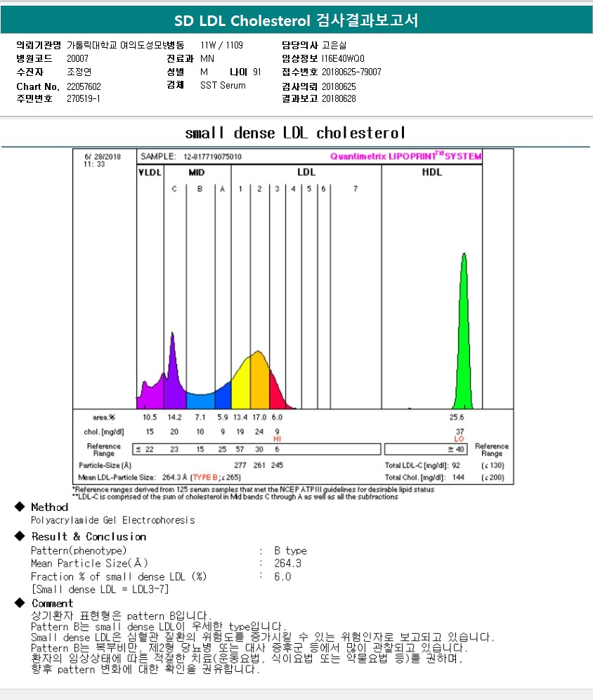The width and height of the screenshot is (593, 700).
Task: Select area % value '10.5'
Action: (x=150, y=417)
